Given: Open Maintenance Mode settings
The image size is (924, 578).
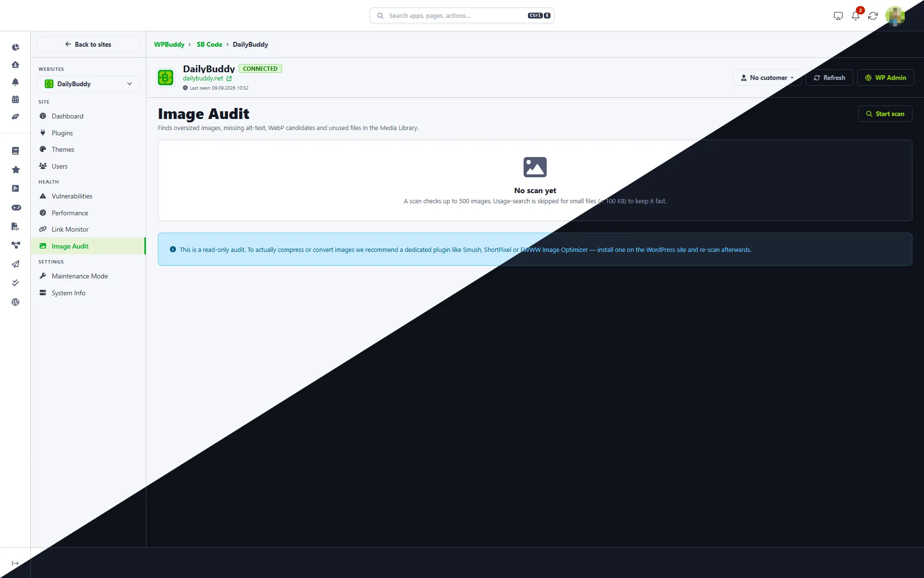Looking at the screenshot, I should [x=88, y=276].
